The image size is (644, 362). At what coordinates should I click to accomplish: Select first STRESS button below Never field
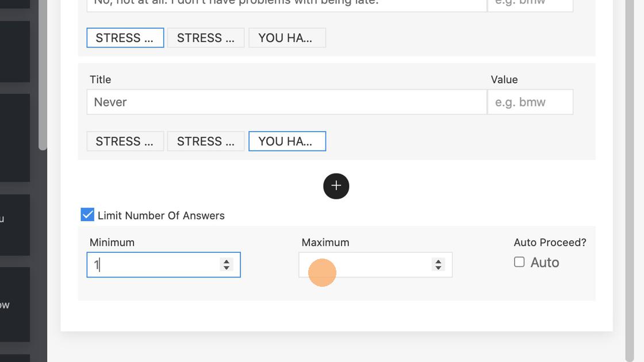click(x=125, y=141)
